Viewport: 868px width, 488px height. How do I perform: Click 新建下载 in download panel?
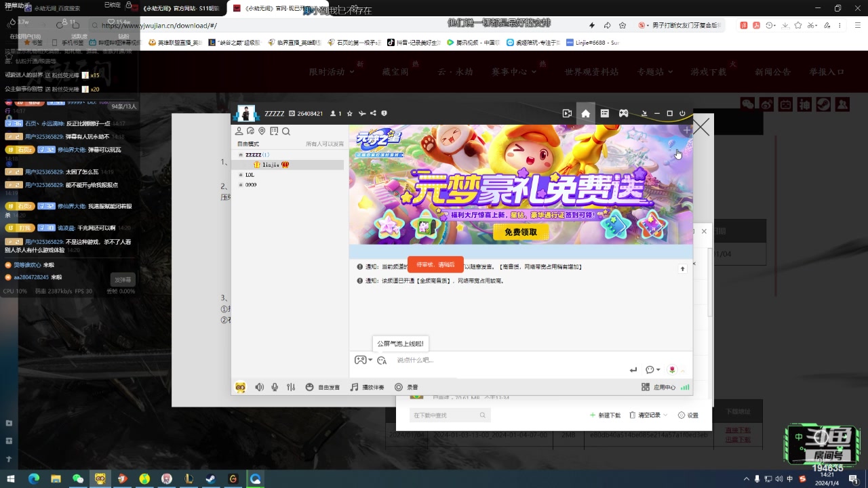(605, 415)
